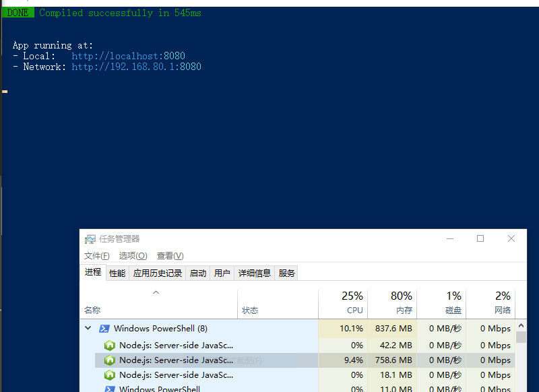
Task: Switch to the 性能 tab
Action: tap(117, 273)
